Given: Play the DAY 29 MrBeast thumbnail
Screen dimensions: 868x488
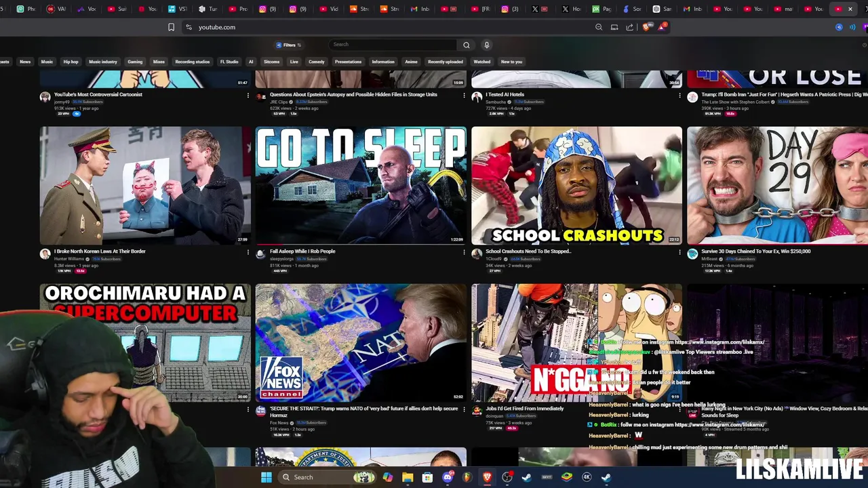Looking at the screenshot, I should [777, 185].
